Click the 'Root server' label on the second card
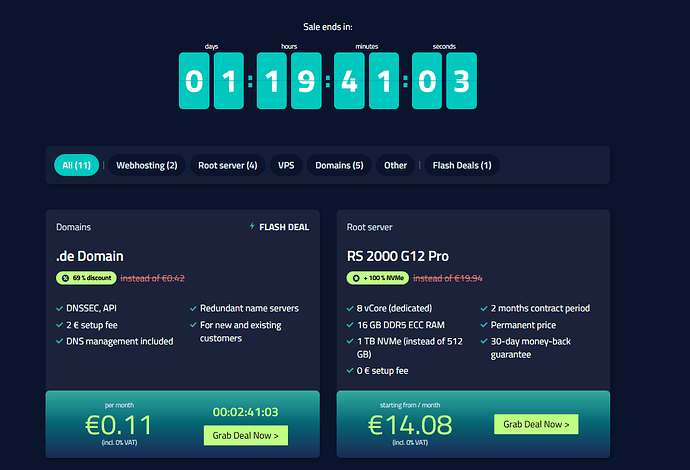The height and width of the screenshot is (470, 690). (370, 227)
